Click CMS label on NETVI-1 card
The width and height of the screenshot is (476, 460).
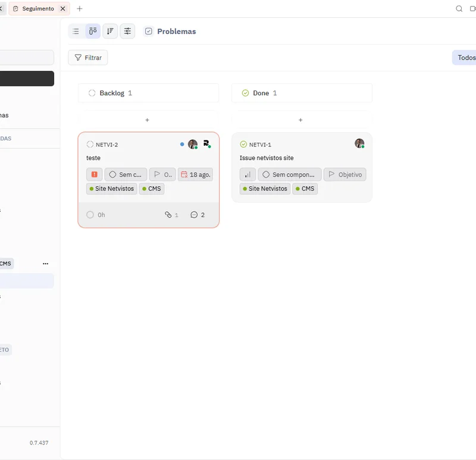tap(305, 189)
